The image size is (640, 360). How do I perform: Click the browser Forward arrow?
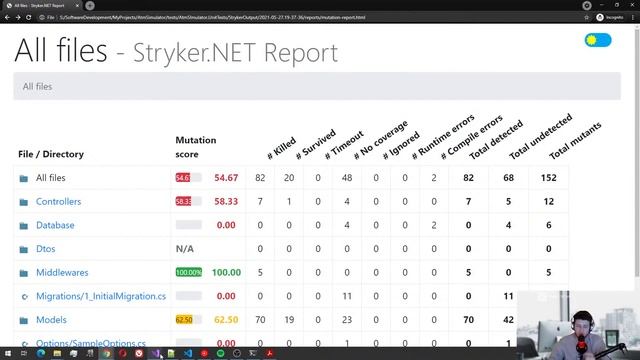click(x=18, y=17)
